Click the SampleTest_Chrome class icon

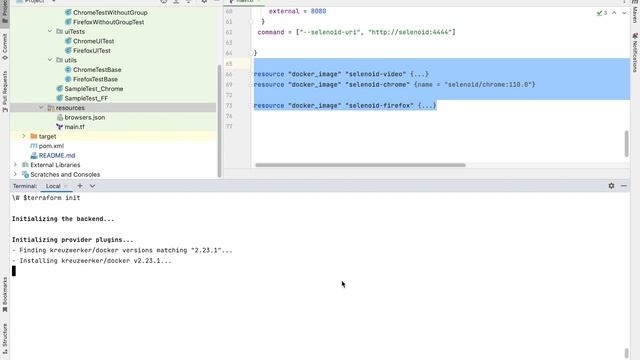(60, 89)
